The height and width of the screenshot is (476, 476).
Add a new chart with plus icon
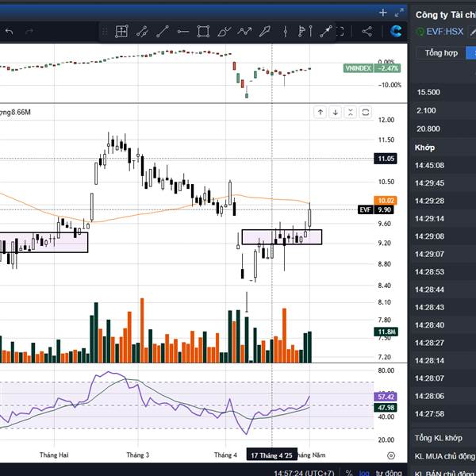click(383, 13)
